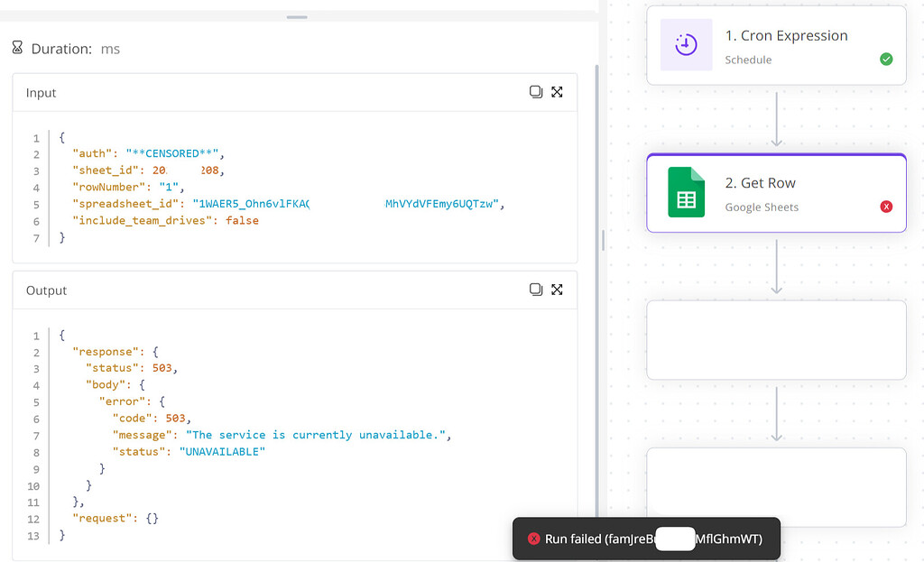Click the details panel vertical scrollbar
Viewport: 924px width, 562px height.
[x=595, y=271]
